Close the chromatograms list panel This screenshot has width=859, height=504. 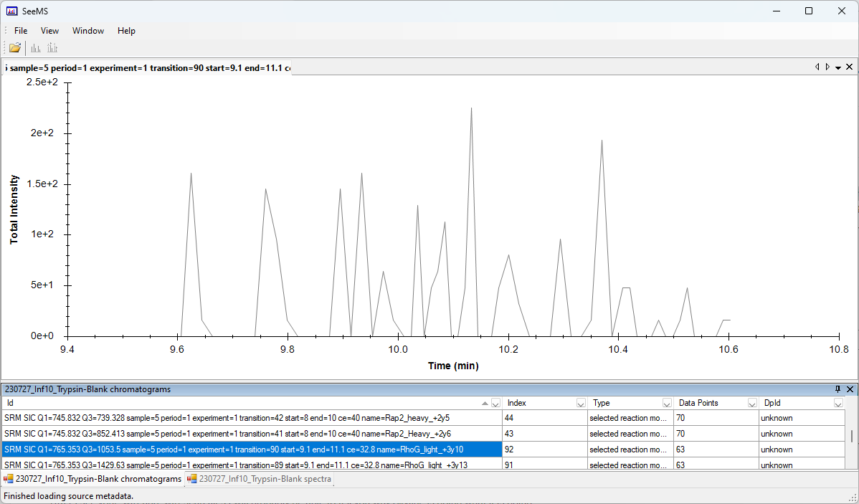coord(850,389)
